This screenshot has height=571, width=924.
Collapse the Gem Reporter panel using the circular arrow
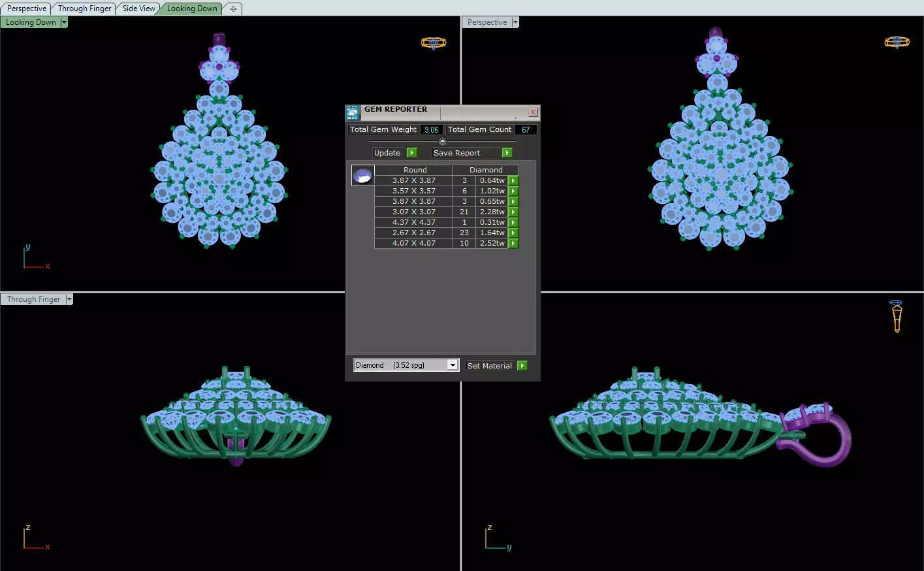coord(443,141)
